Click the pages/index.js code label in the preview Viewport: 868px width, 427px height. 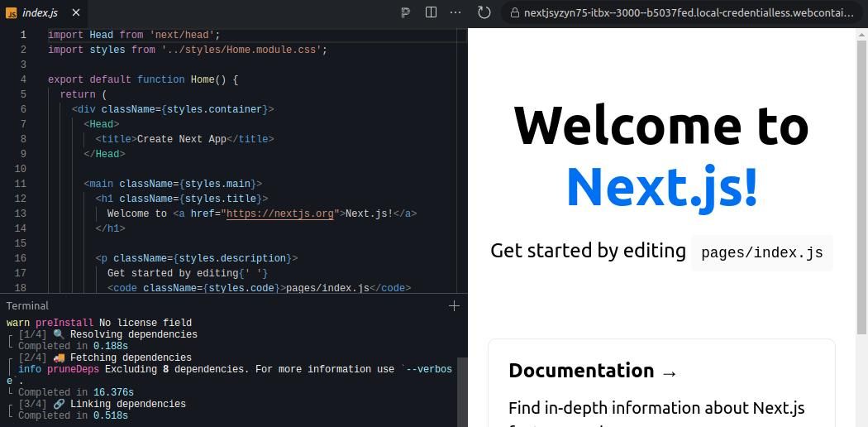coord(761,253)
